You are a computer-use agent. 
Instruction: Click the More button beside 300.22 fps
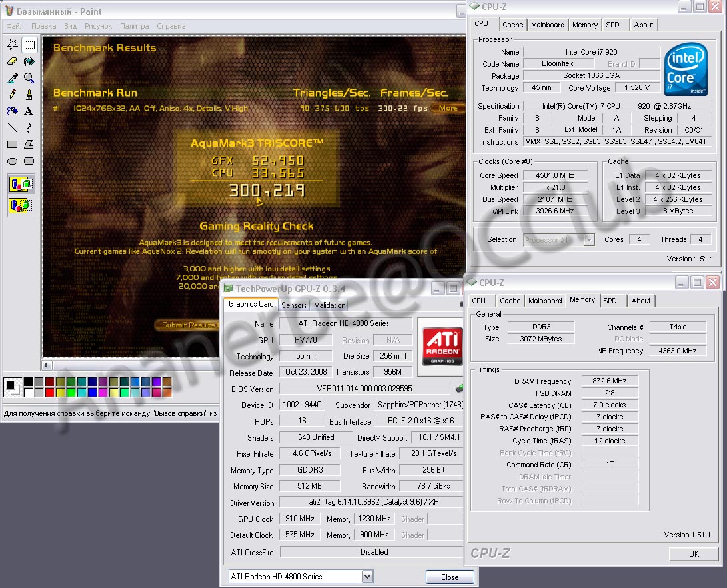pos(448,108)
